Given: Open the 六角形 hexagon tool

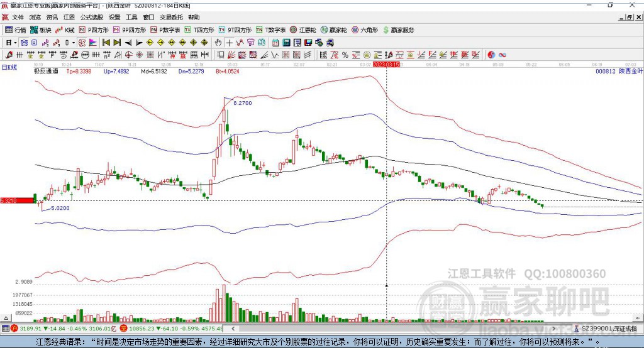Looking at the screenshot, I should pyautogui.click(x=365, y=30).
